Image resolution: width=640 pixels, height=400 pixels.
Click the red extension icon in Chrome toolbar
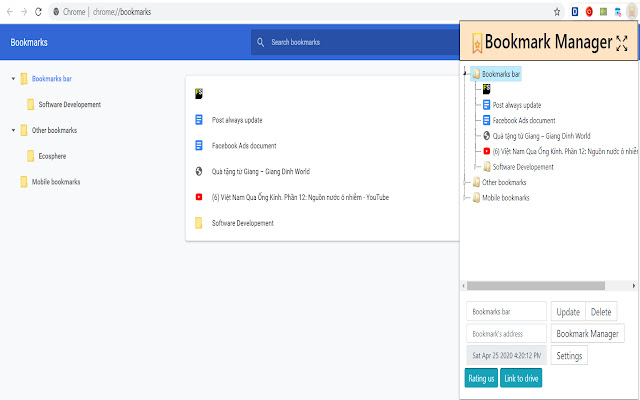pos(589,12)
